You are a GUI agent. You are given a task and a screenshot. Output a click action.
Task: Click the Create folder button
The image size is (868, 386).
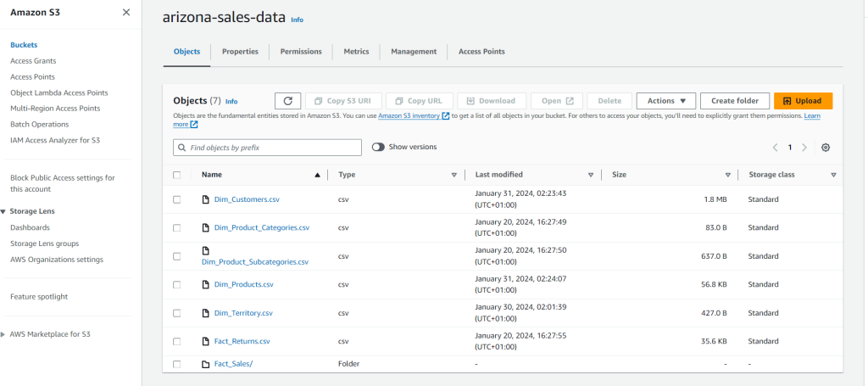[734, 101]
